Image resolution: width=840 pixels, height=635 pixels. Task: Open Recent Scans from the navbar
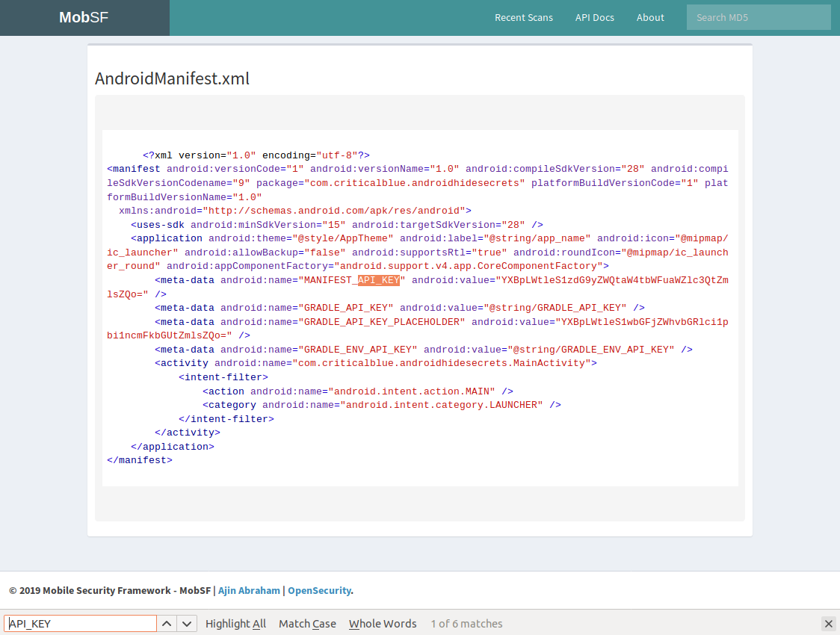pyautogui.click(x=523, y=17)
